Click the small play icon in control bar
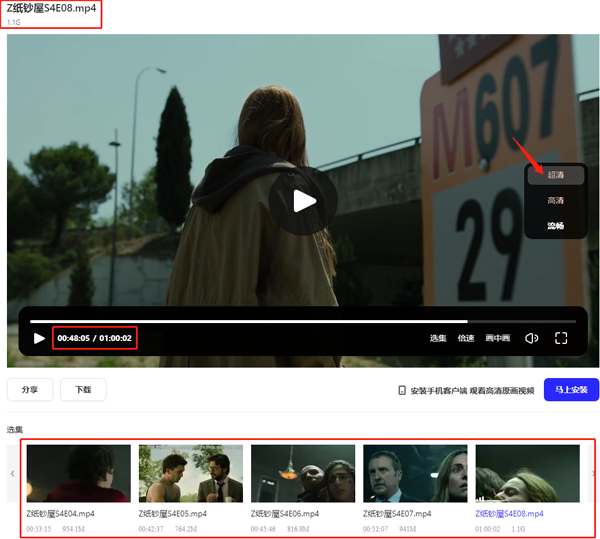 point(39,338)
